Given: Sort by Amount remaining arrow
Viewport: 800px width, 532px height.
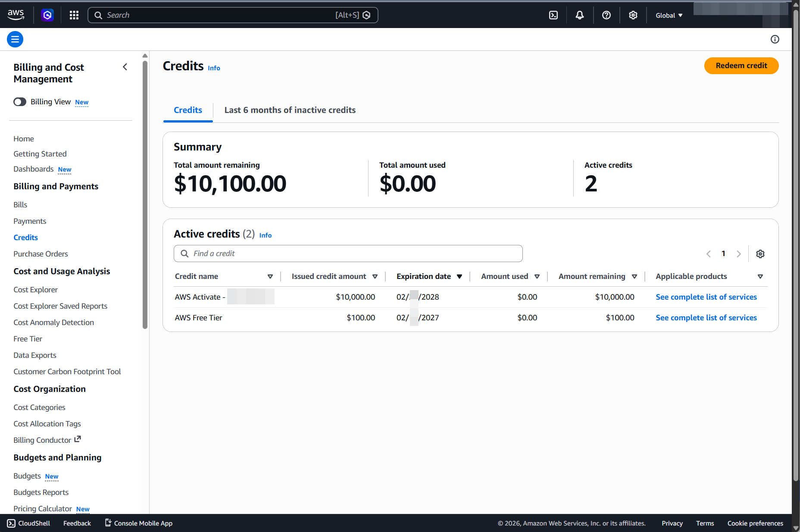Looking at the screenshot, I should point(634,276).
